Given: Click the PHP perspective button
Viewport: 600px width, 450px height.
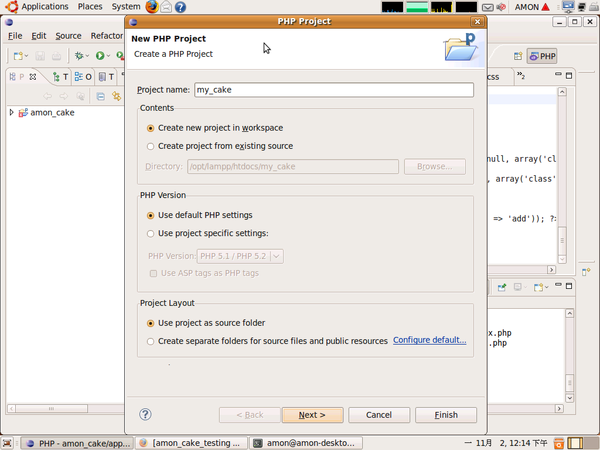Looking at the screenshot, I should coord(542,56).
